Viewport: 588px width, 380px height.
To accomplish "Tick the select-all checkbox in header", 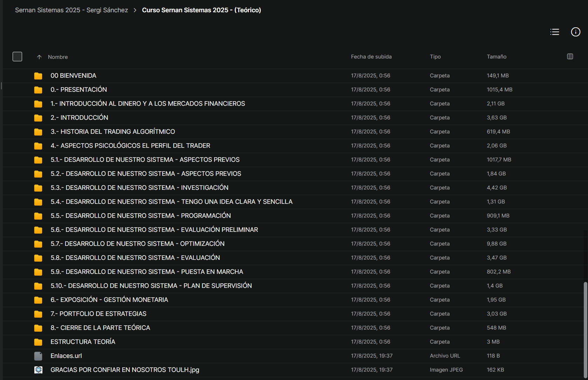I will [x=17, y=56].
